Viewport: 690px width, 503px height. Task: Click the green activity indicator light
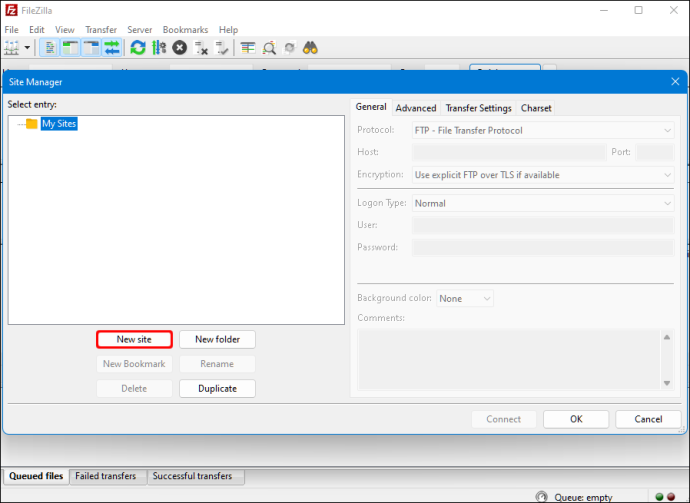659,497
